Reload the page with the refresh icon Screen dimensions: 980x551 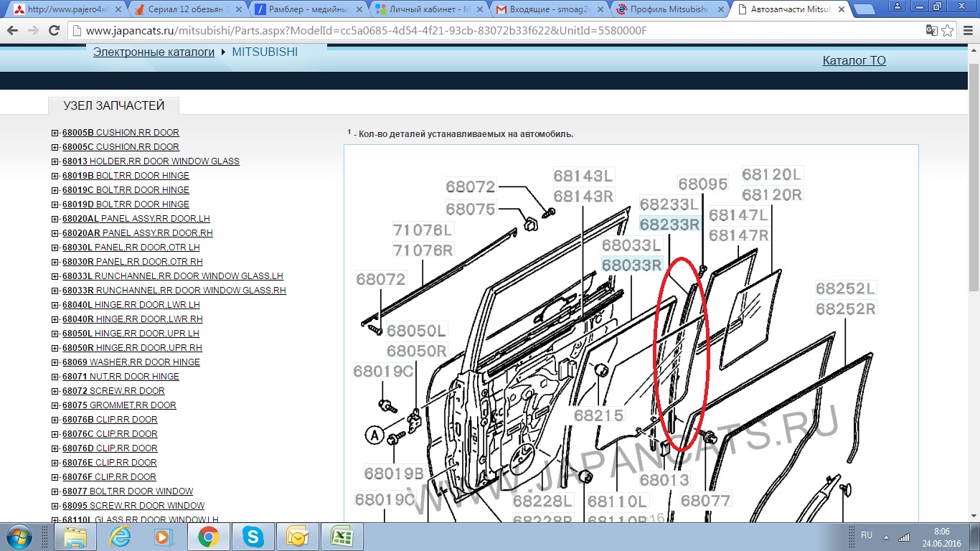pos(54,31)
